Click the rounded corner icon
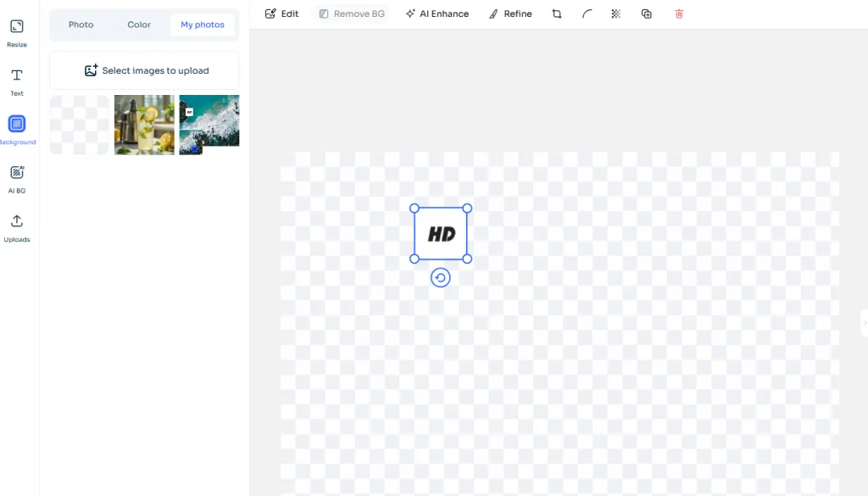 coord(587,14)
